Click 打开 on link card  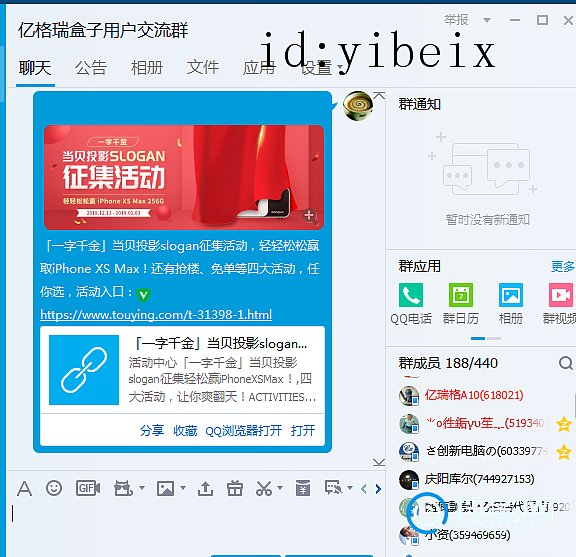[x=303, y=430]
